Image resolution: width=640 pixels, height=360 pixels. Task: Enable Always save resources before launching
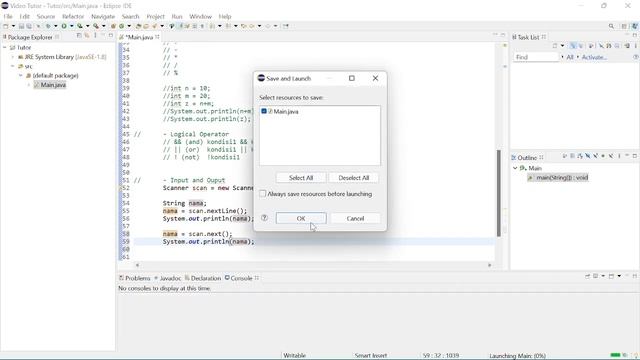263,194
